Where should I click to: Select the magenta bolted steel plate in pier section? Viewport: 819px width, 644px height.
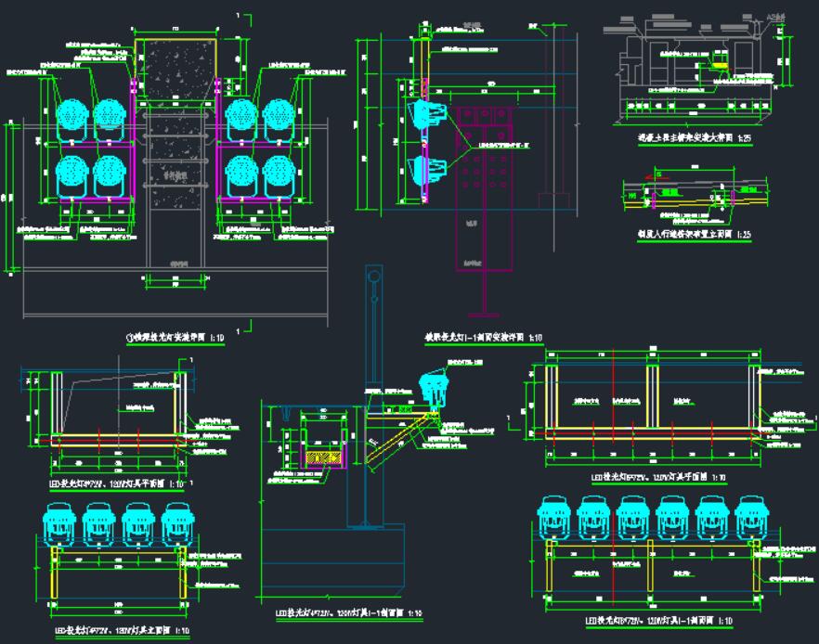pyautogui.click(x=483, y=188)
